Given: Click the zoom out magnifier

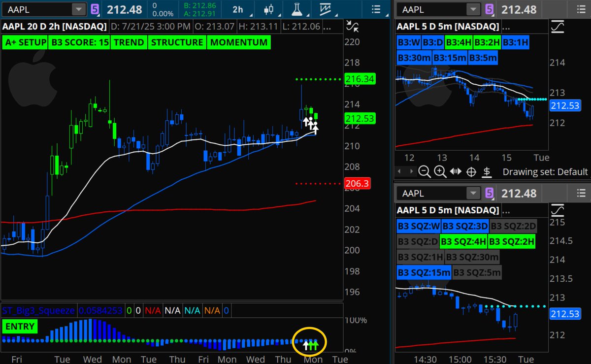Looking at the screenshot, I should pyautogui.click(x=424, y=172).
